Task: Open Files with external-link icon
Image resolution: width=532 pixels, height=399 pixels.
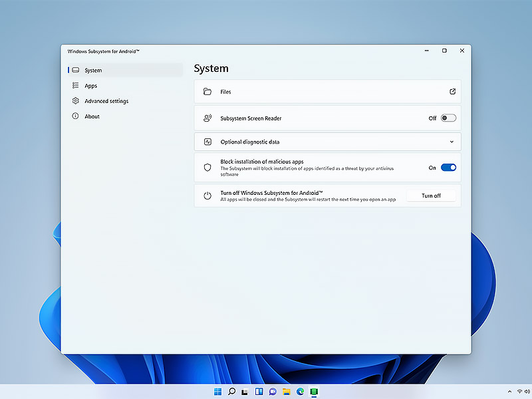Action: (x=452, y=92)
